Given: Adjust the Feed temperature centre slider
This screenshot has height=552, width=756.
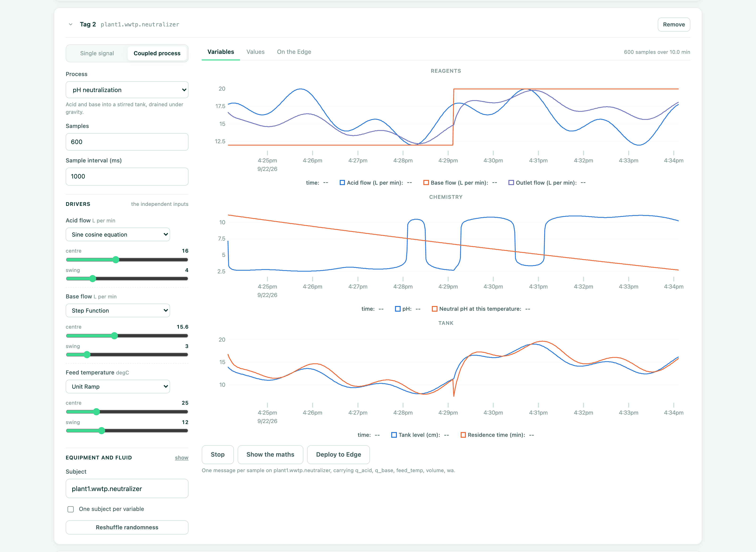Looking at the screenshot, I should tap(127, 412).
